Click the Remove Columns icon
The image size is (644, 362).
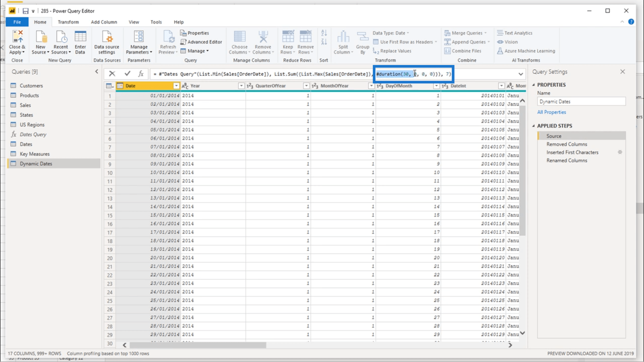click(x=263, y=37)
